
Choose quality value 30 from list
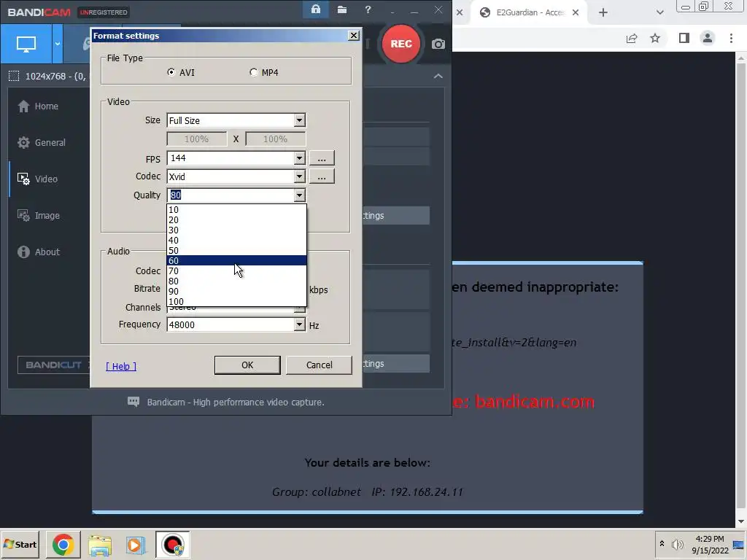pos(236,230)
